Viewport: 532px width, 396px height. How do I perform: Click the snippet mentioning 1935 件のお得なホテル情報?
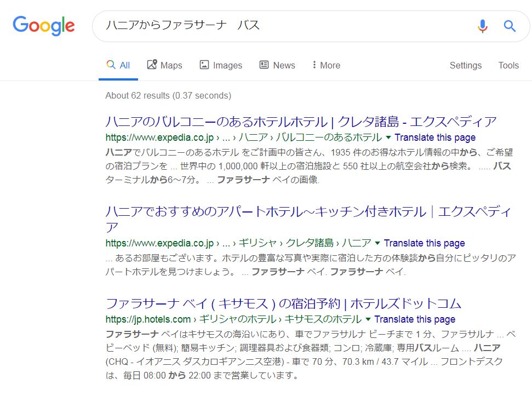[x=309, y=166]
